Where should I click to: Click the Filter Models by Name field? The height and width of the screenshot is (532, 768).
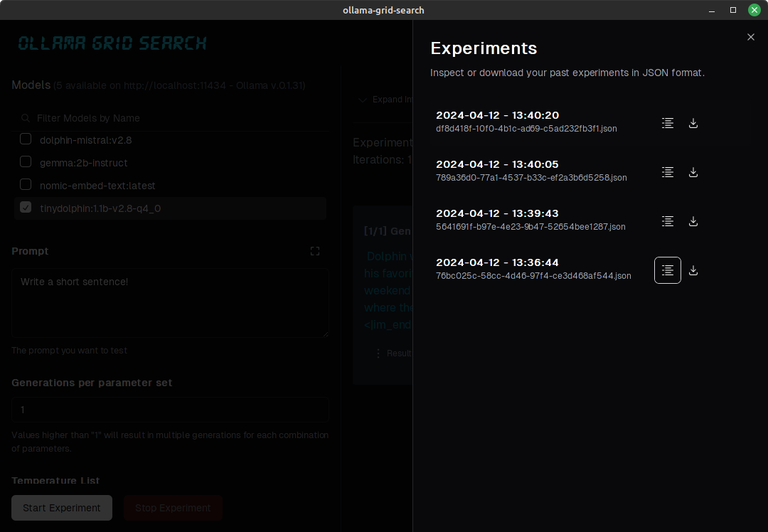[170, 118]
